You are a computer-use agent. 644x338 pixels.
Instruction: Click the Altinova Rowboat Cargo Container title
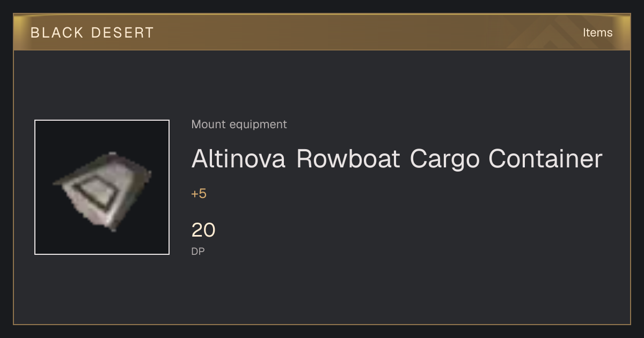pos(397,159)
